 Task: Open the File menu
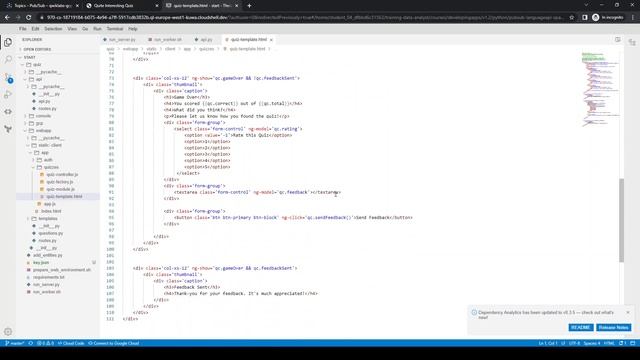pyautogui.click(x=22, y=29)
